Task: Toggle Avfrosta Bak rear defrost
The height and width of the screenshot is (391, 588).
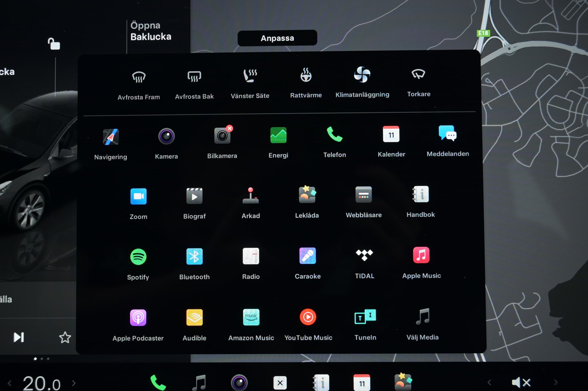Action: click(x=194, y=76)
